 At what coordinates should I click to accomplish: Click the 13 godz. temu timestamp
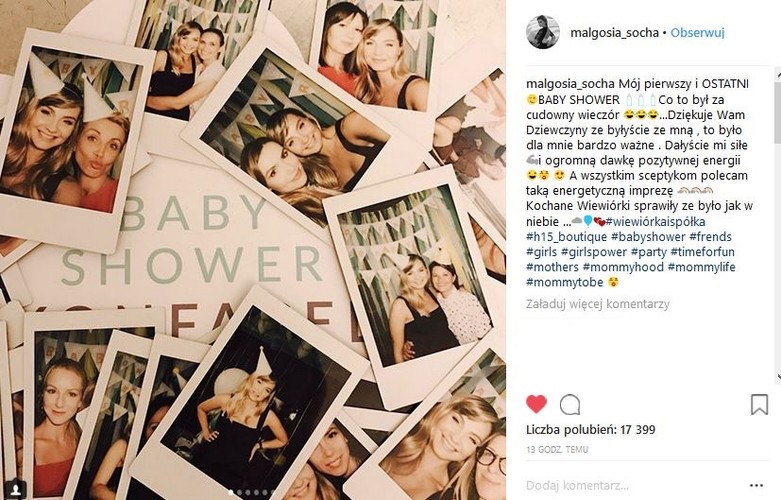pyautogui.click(x=557, y=449)
